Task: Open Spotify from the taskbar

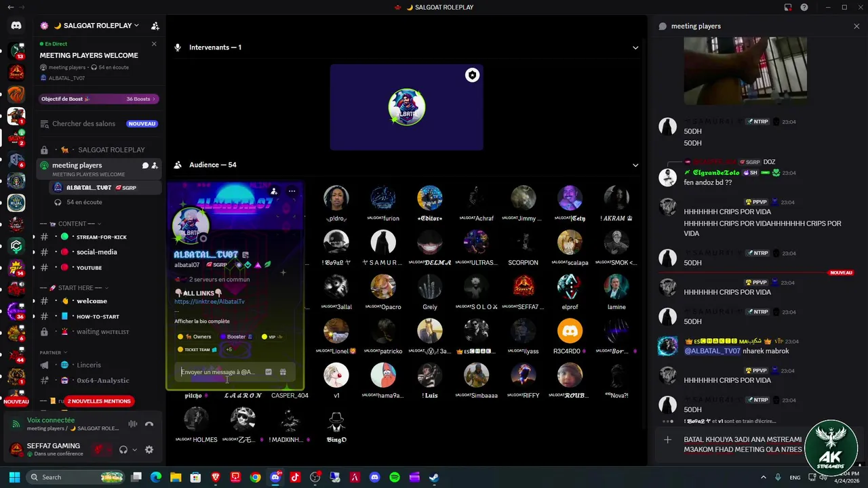Action: coord(395,477)
